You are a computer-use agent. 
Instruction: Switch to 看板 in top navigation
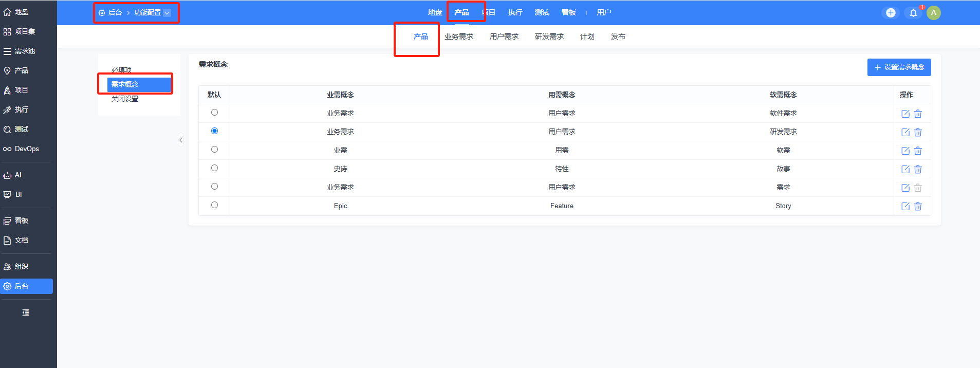pyautogui.click(x=568, y=12)
